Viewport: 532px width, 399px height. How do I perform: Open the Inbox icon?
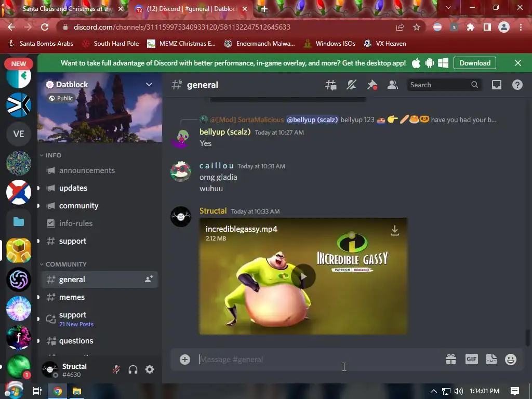[x=496, y=85]
